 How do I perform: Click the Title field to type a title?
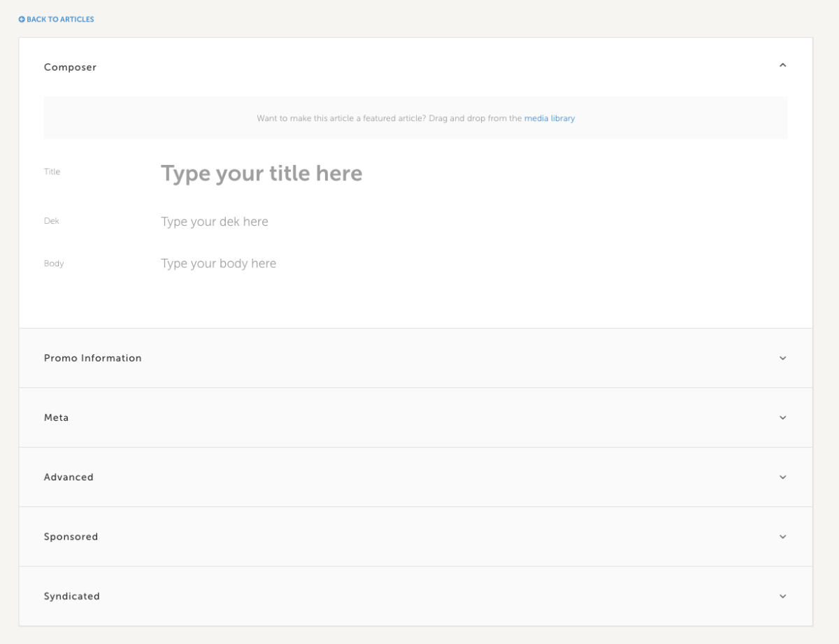pos(261,173)
